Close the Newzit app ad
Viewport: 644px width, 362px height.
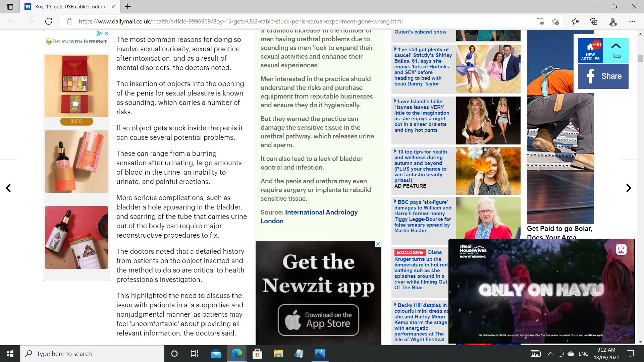pos(378,244)
